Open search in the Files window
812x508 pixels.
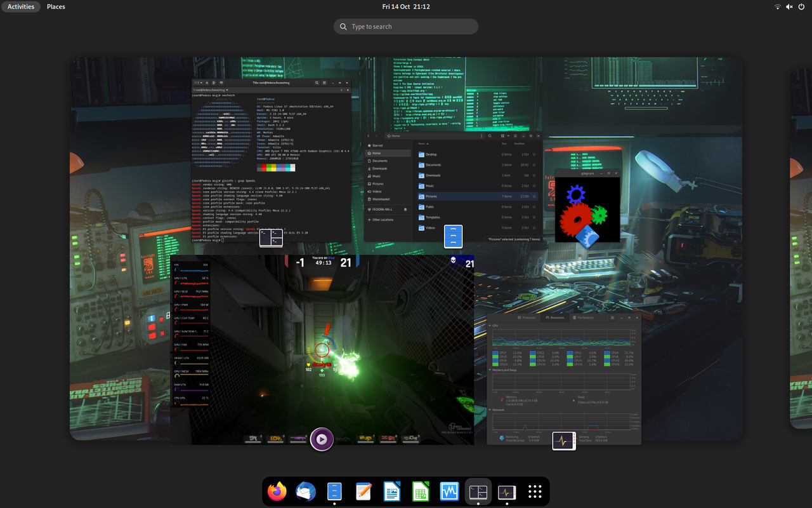[x=490, y=136]
